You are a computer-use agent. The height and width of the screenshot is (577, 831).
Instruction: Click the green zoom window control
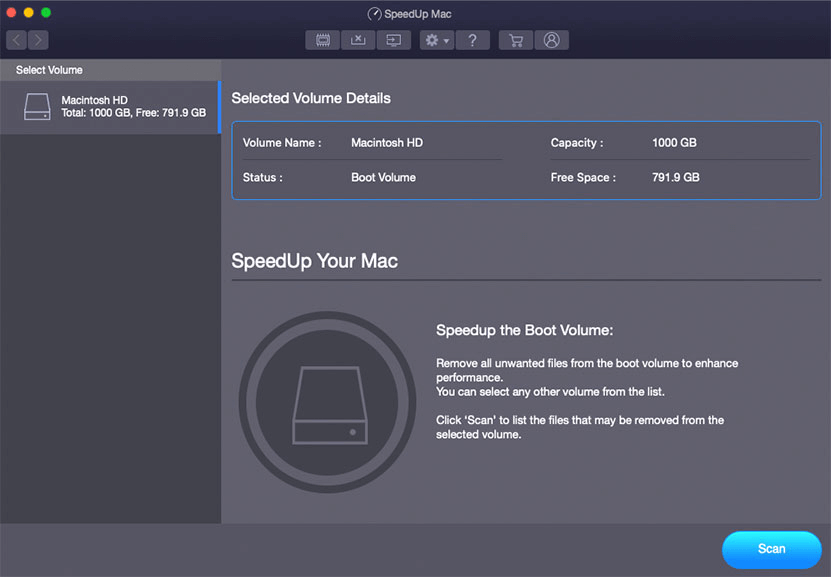44,12
